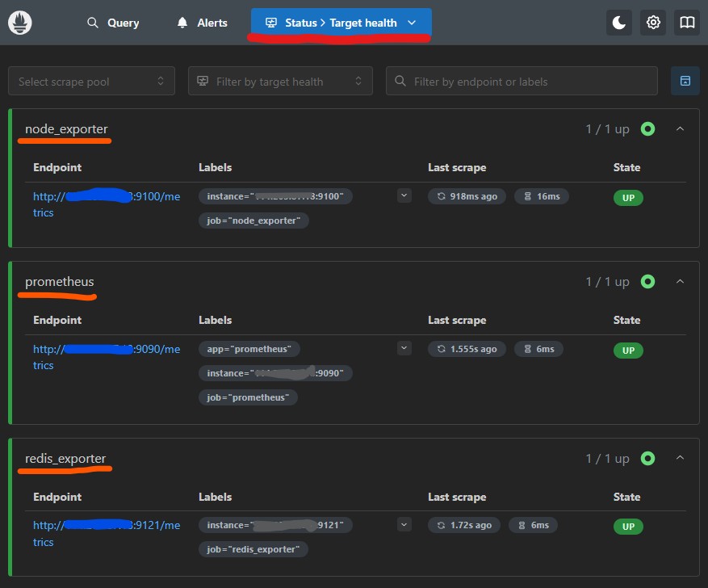Open Status > Target health menu

pos(341,23)
